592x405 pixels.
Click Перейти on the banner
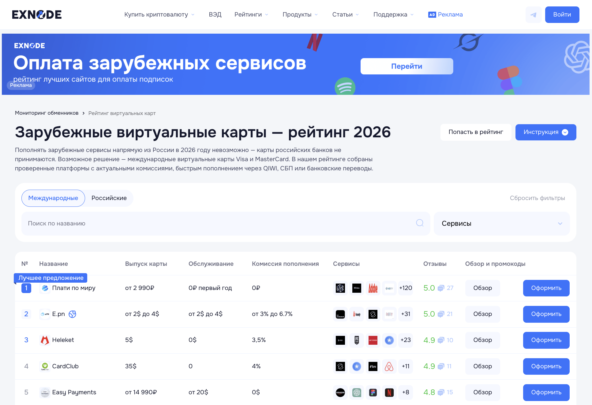coord(407,66)
